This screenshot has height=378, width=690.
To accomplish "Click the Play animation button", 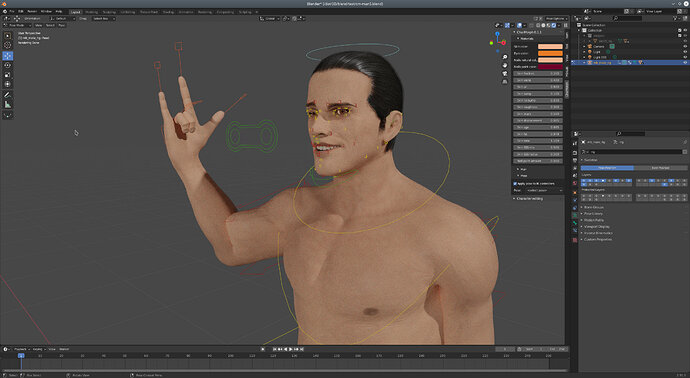I will 291,349.
